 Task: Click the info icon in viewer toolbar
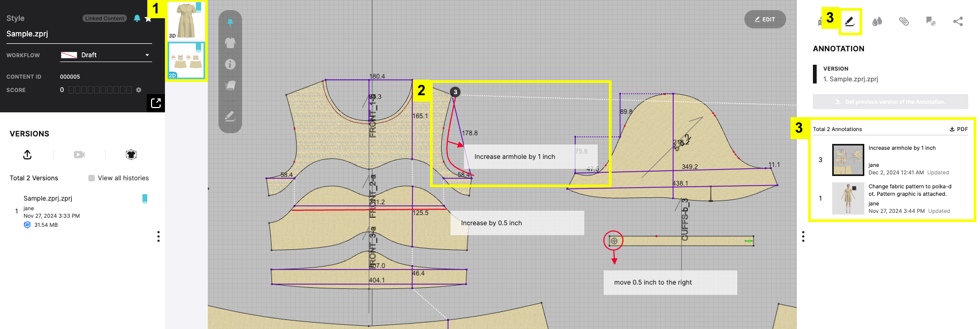coord(230,64)
